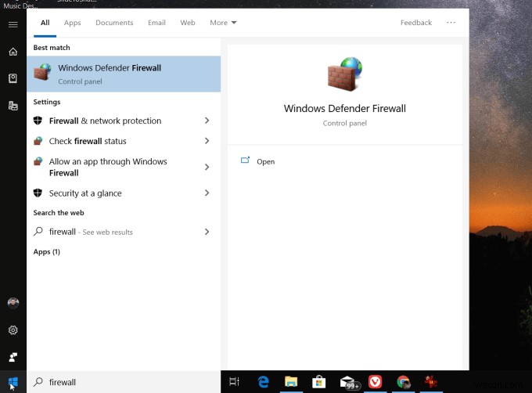Select Windows Defender Firewall best match

point(124,74)
